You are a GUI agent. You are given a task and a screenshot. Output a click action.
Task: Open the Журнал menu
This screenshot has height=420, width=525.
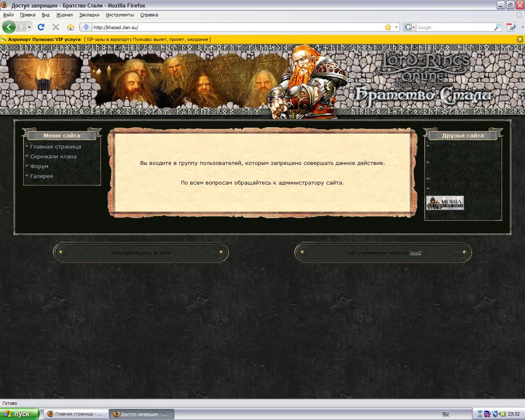point(64,15)
